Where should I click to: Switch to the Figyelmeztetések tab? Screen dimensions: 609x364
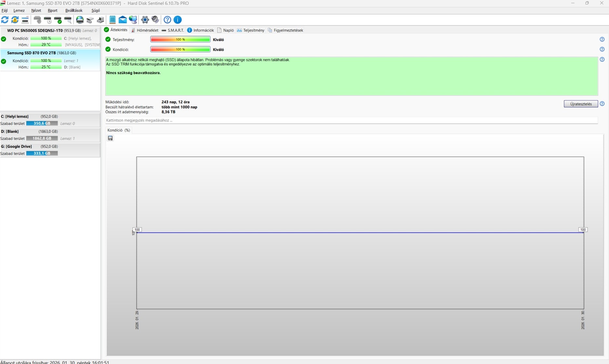coord(285,30)
